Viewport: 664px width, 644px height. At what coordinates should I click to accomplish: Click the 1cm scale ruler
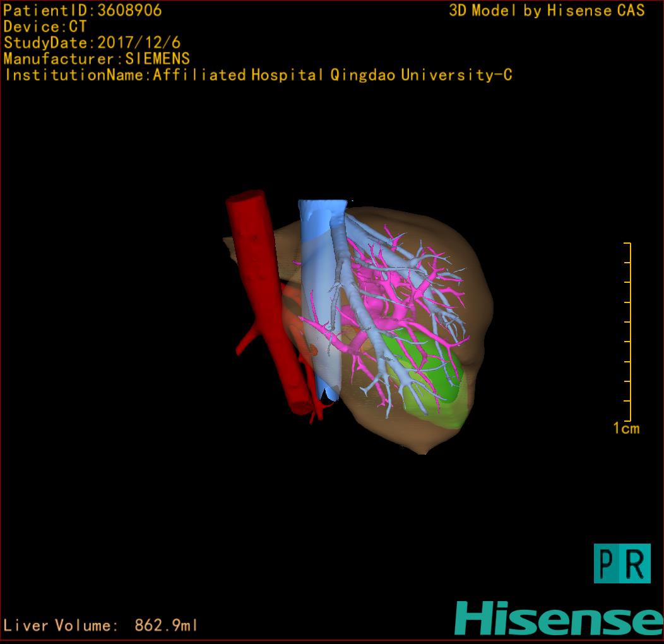coord(627,331)
